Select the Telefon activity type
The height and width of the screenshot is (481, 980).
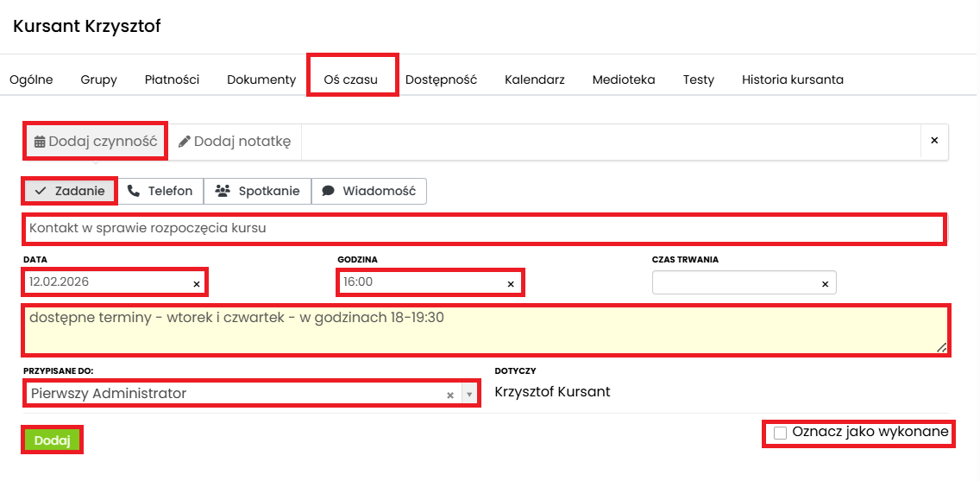160,191
